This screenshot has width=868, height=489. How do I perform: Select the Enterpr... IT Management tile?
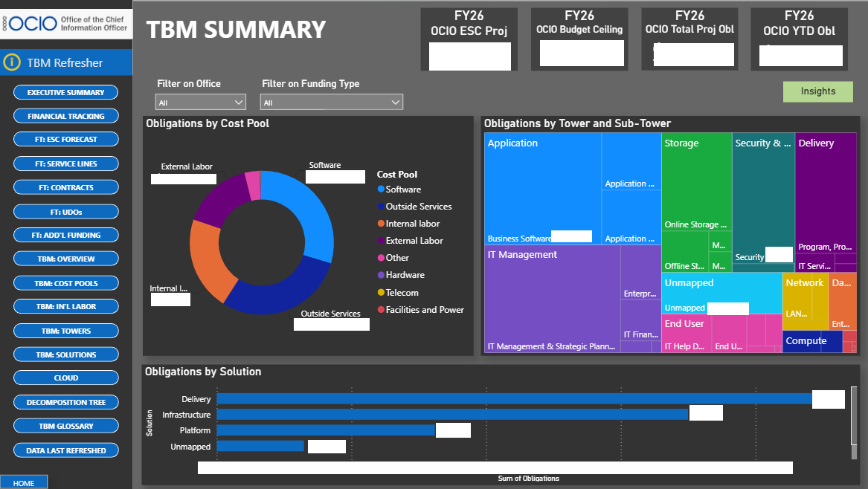[x=640, y=273]
